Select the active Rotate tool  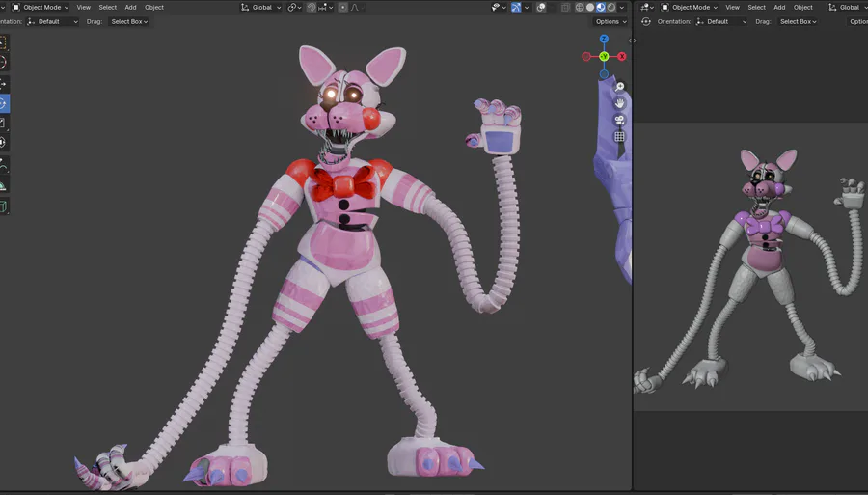[x=3, y=103]
